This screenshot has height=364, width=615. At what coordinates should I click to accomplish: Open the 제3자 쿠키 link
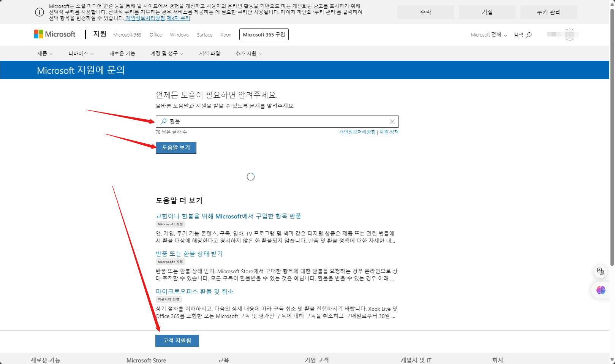(x=179, y=18)
